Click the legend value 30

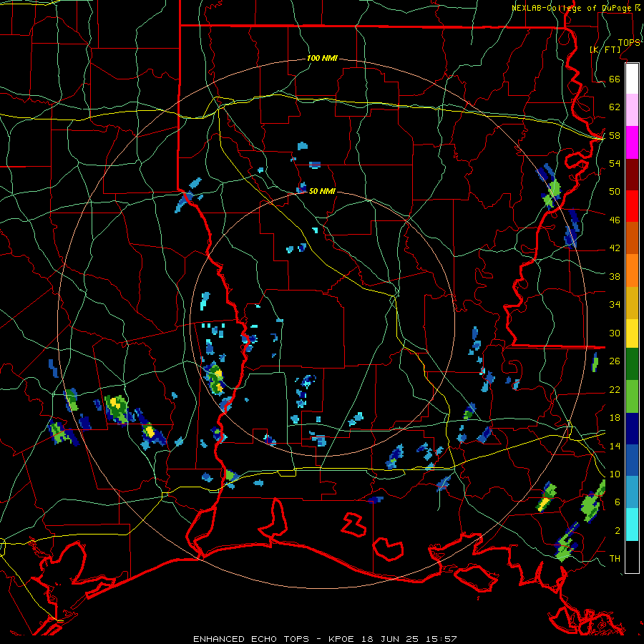pyautogui.click(x=615, y=333)
